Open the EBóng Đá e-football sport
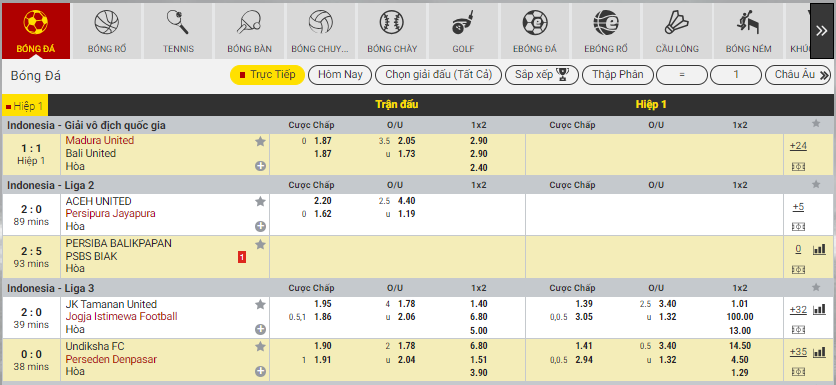The height and width of the screenshot is (385, 836). [535, 31]
